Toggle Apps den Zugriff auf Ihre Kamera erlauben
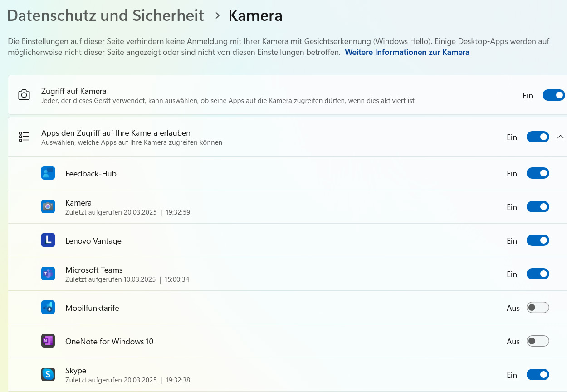 (538, 137)
